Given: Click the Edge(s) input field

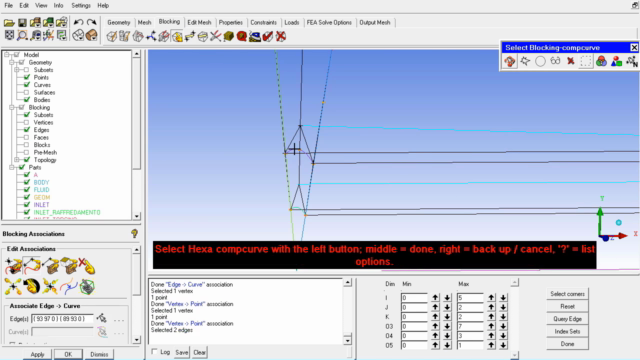Looking at the screenshot, I should [62, 318].
